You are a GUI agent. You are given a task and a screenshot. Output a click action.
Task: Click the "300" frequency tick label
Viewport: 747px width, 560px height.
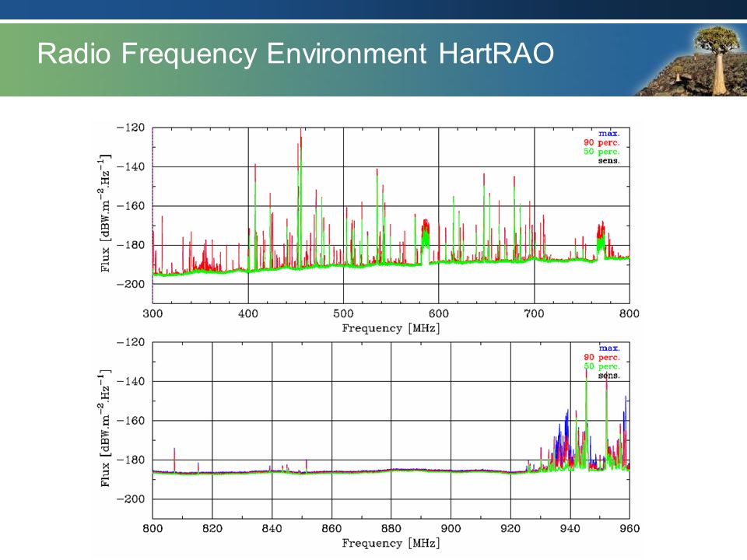153,313
